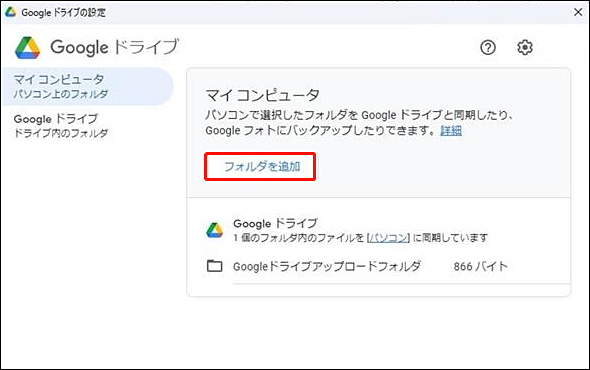Image resolution: width=590 pixels, height=370 pixels.
Task: Open the パソコン link in sync status
Action: tap(388, 238)
